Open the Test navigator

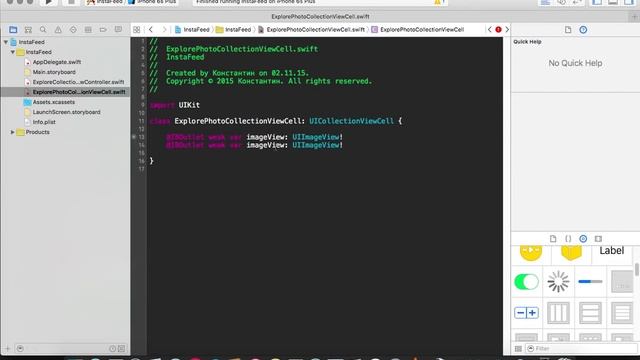coord(73,30)
